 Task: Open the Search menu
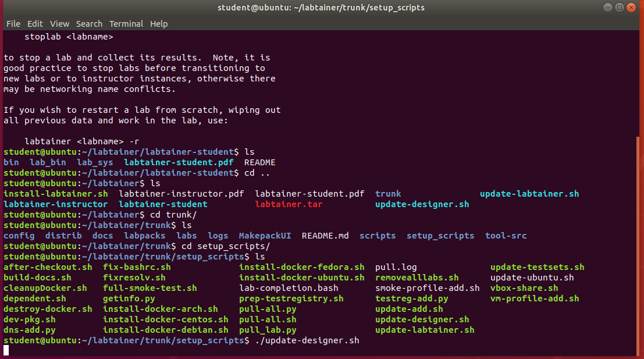(89, 24)
